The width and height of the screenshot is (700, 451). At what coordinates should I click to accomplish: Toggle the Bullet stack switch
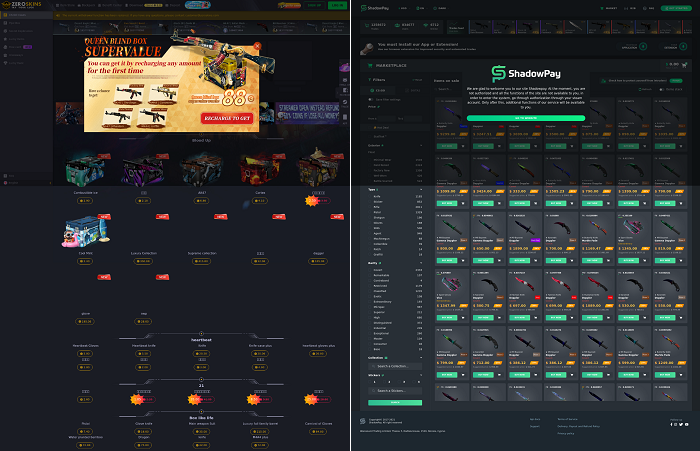(x=662, y=89)
